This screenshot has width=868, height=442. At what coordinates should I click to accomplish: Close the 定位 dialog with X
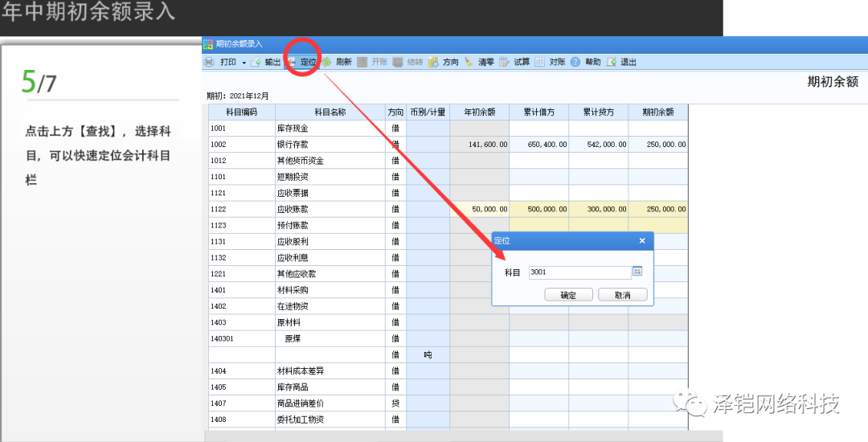642,240
